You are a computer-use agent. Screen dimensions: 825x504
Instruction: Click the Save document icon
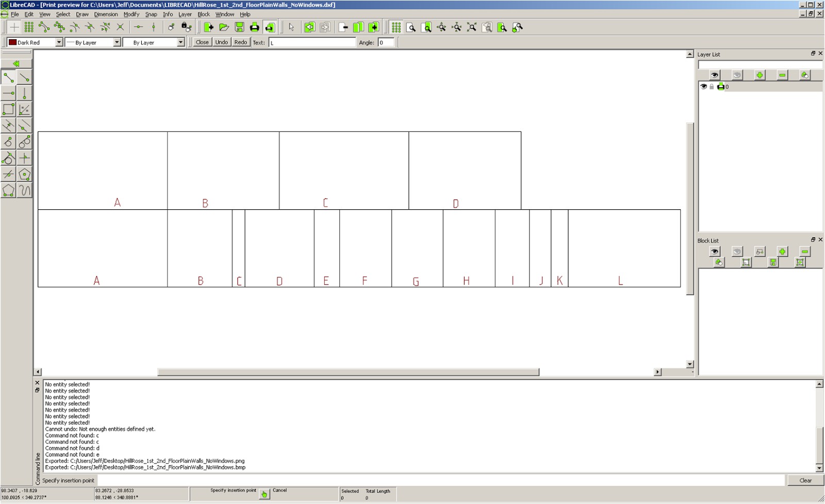[238, 28]
